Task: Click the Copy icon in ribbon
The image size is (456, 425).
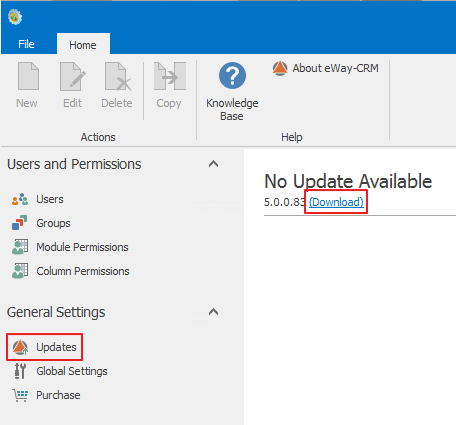Action: click(x=170, y=76)
